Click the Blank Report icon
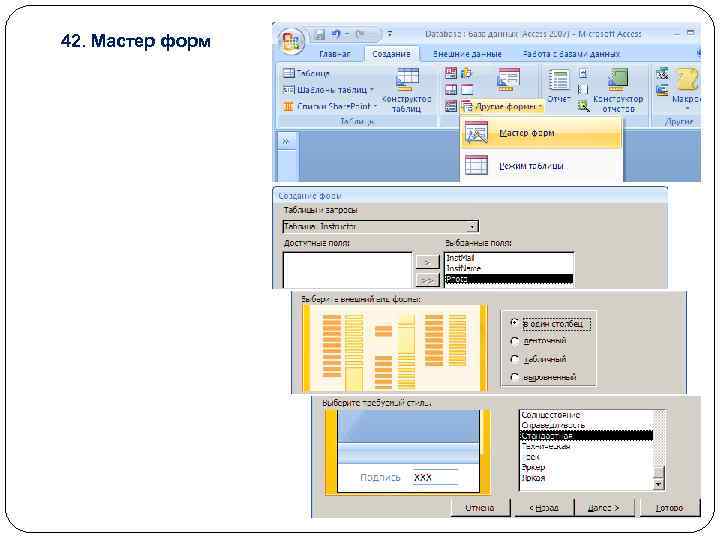The height and width of the screenshot is (540, 720). (583, 89)
